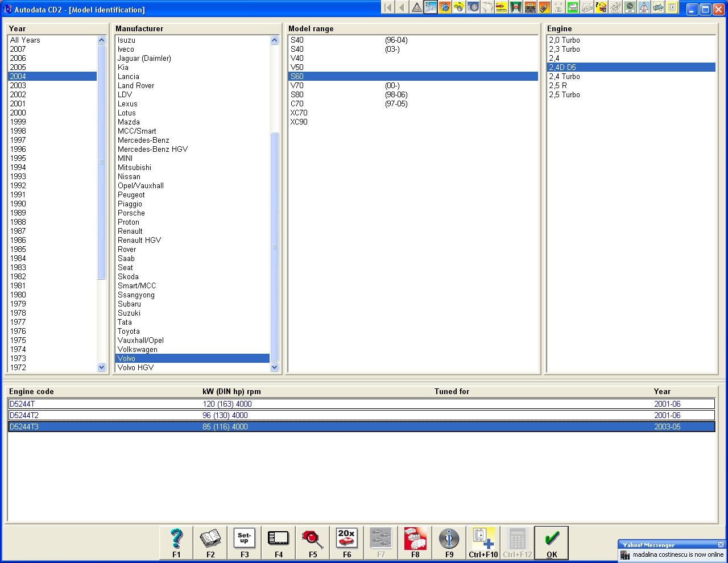Click the Year list scrollbar thumb
Screen dimensions: 728x563
[102, 162]
